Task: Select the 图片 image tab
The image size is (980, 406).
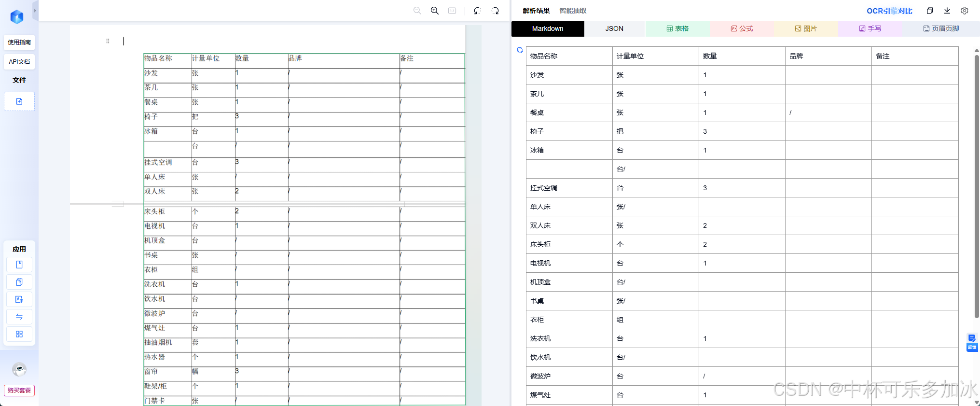Action: pyautogui.click(x=806, y=28)
